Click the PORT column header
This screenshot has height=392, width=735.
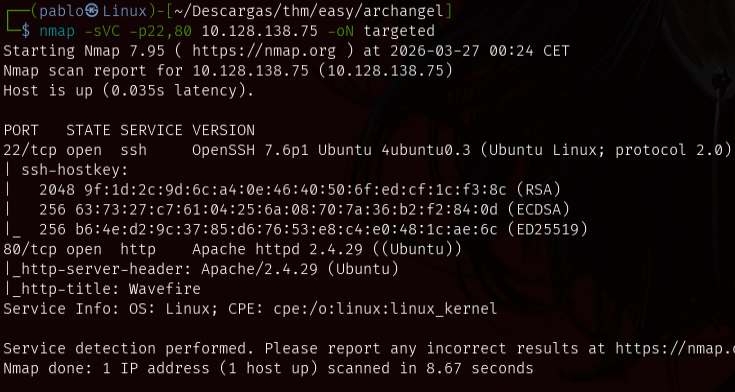(21, 130)
